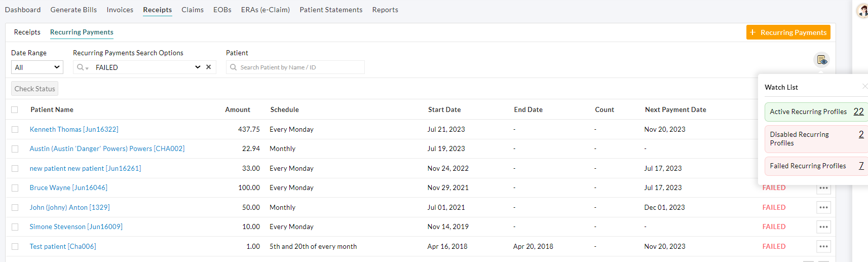Open Austin Powers patient link
This screenshot has width=868, height=262.
tap(107, 148)
